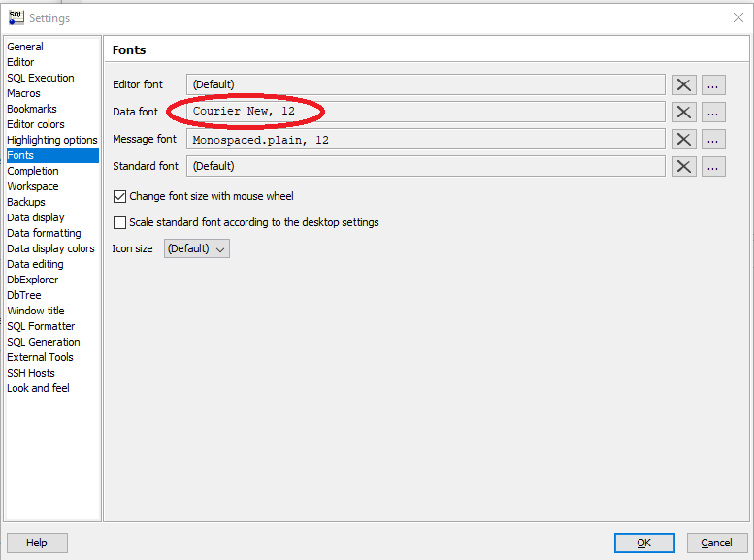Open Look and feel settings
Screen dimensions: 754x560
tap(52, 388)
